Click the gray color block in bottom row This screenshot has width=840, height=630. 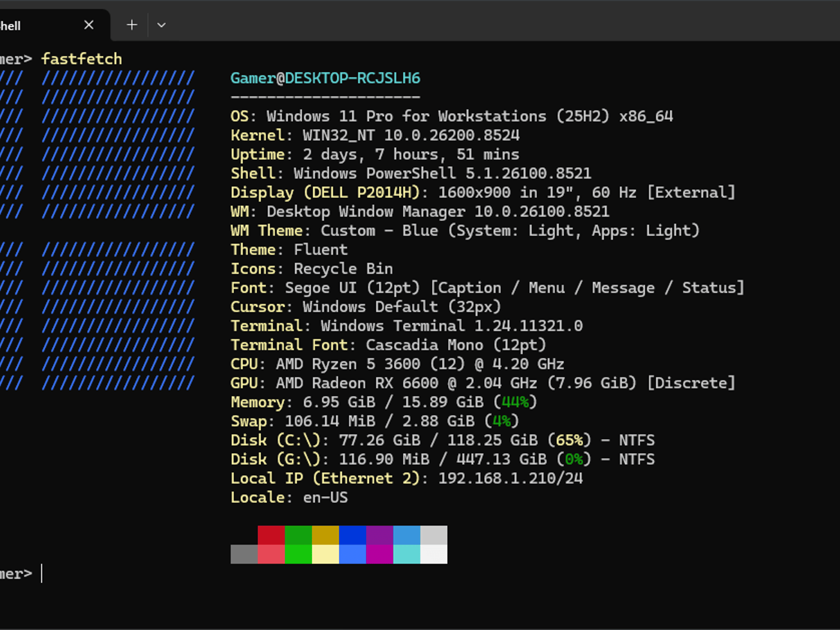244,554
